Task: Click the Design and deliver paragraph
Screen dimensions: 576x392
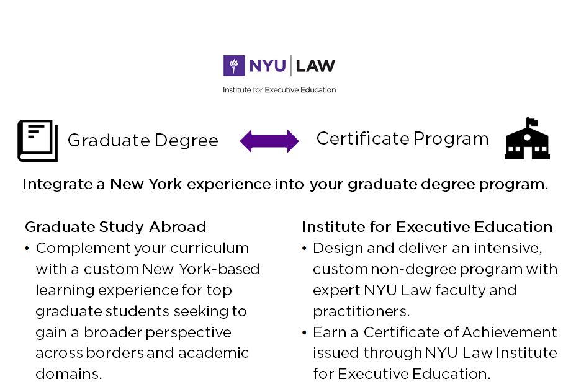Action: [x=434, y=279]
